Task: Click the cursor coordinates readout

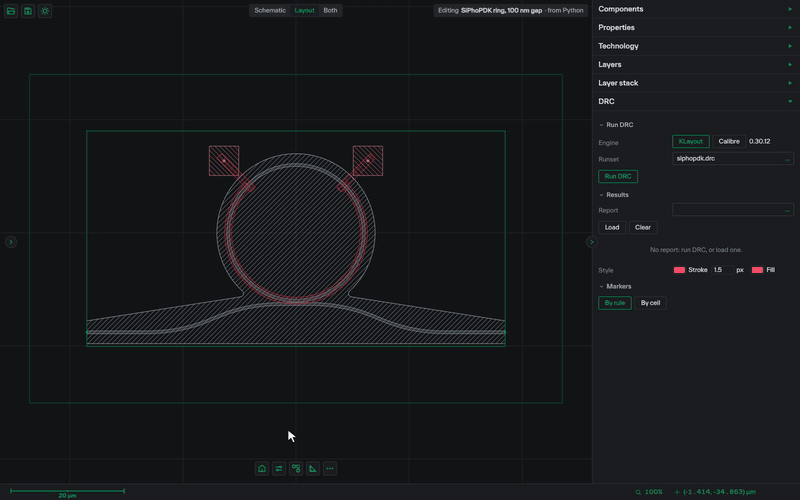Action: coord(719,492)
